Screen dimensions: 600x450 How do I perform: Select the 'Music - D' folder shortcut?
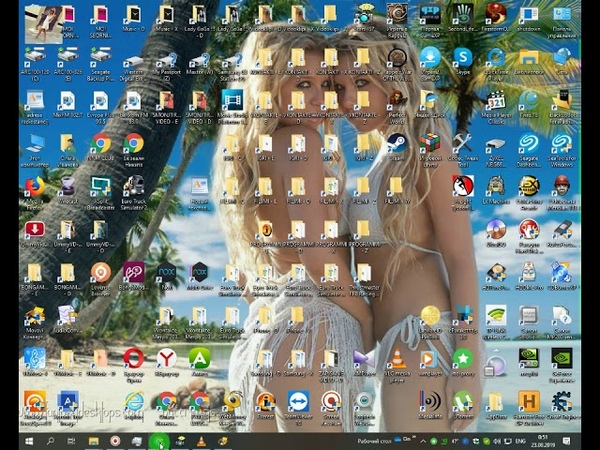(x=133, y=14)
